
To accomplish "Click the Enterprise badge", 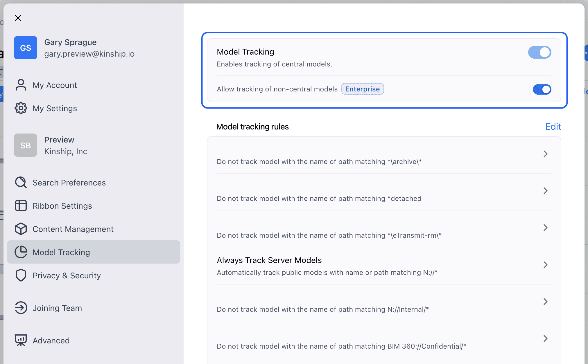I will tap(362, 89).
